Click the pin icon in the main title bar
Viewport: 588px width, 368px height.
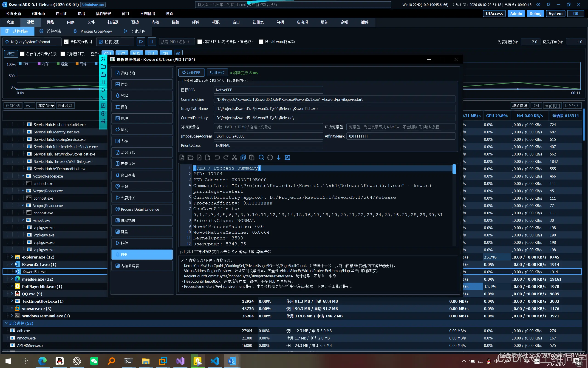coord(548,5)
